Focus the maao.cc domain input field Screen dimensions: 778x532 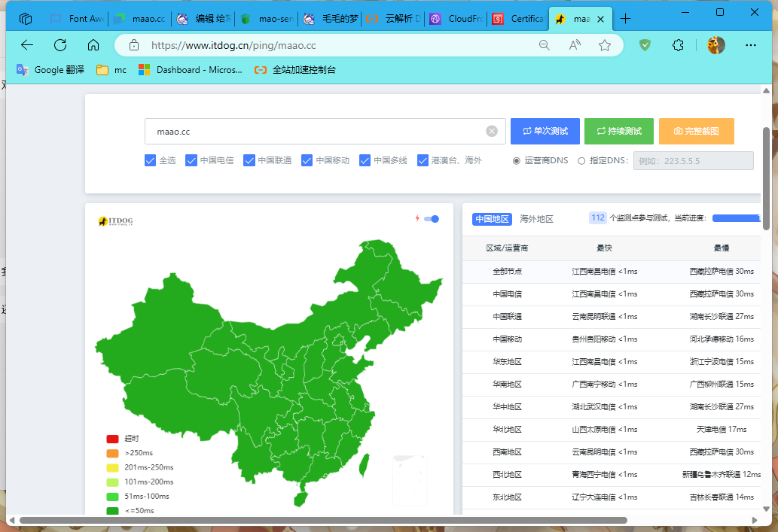tap(325, 131)
